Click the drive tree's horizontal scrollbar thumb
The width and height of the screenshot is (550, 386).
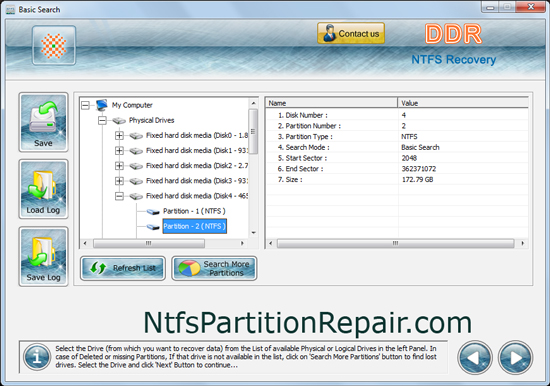[149, 243]
